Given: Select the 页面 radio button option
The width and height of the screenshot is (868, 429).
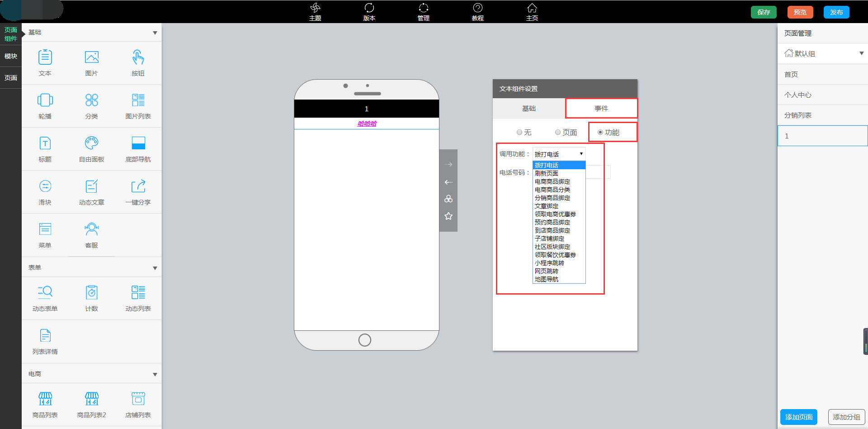Looking at the screenshot, I should coord(558,132).
